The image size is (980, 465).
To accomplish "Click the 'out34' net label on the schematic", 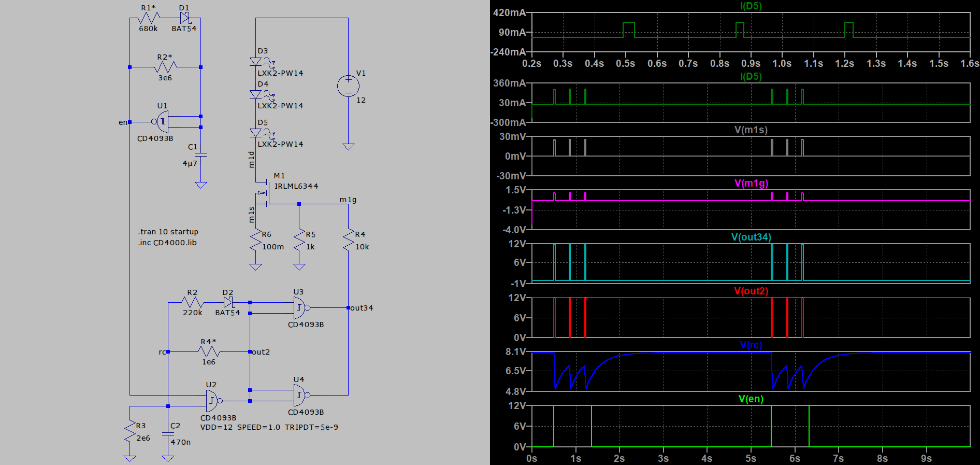I will click(x=361, y=308).
